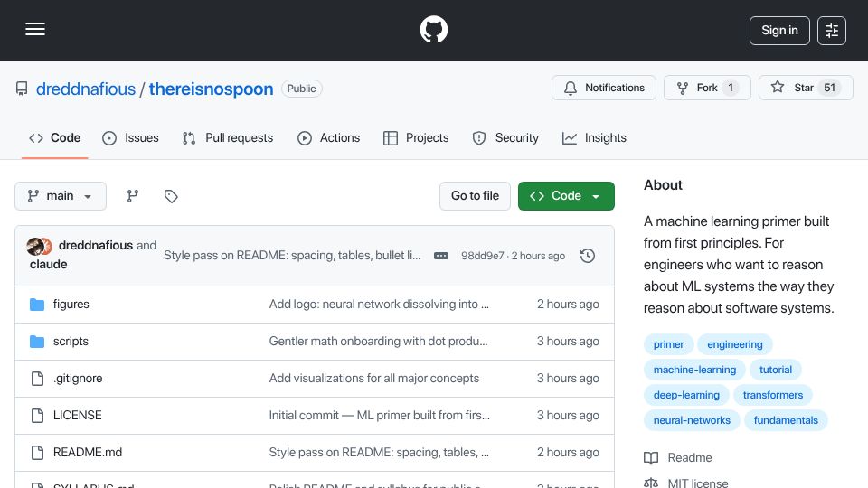Open commit 'Gentler math onboarding with dot produ...'
The height and width of the screenshot is (488, 868).
378,342
